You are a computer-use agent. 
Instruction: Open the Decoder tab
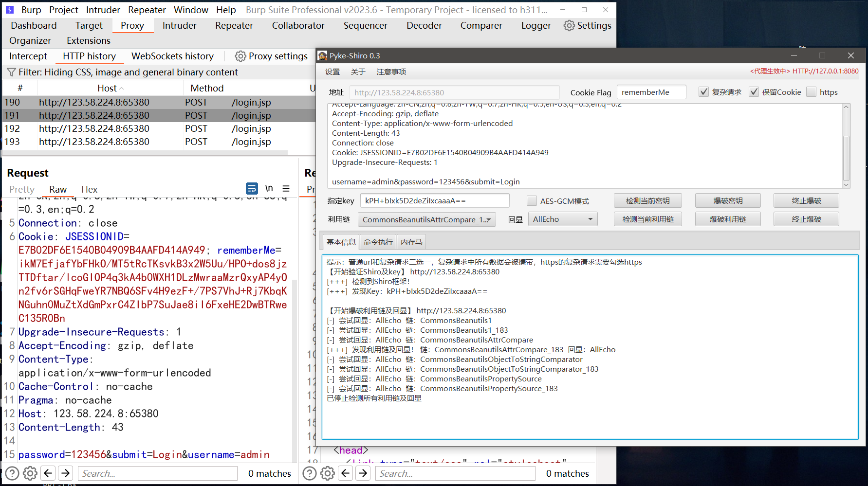[x=424, y=26]
